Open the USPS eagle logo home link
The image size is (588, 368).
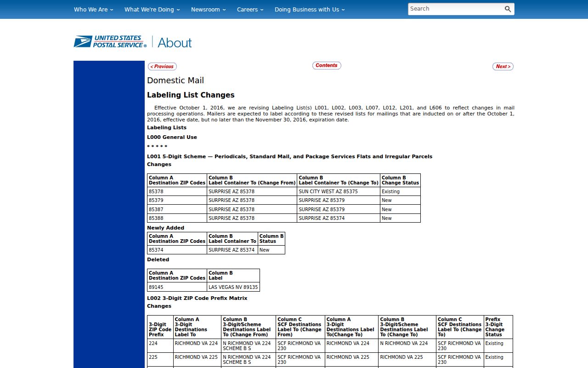[x=110, y=42]
